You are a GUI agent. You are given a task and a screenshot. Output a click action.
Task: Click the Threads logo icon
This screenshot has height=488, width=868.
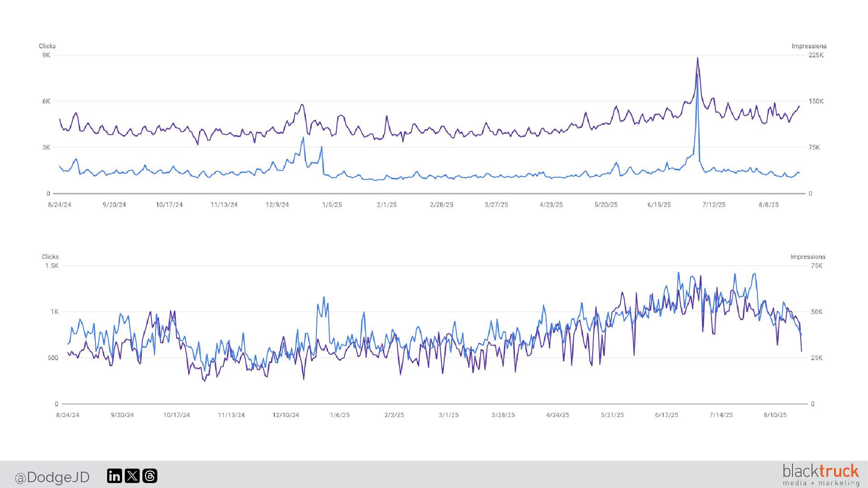point(150,476)
